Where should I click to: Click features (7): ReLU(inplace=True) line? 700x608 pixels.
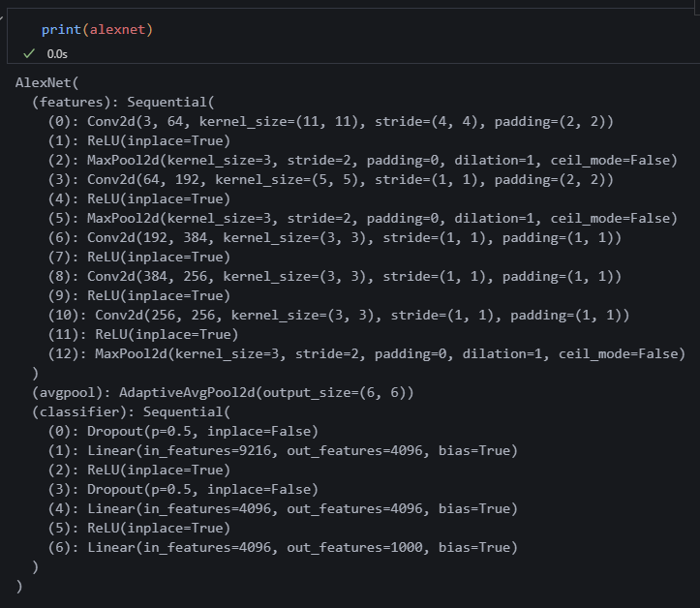pos(139,257)
